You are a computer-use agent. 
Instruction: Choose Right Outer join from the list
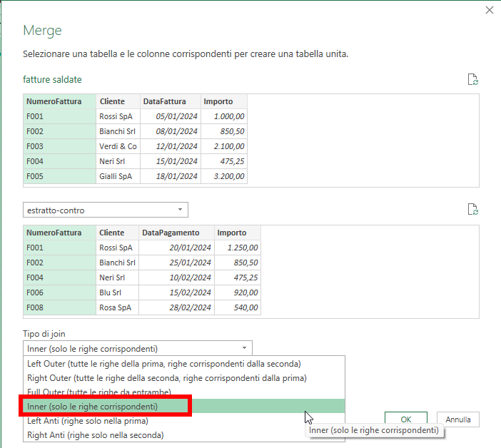pyautogui.click(x=166, y=378)
